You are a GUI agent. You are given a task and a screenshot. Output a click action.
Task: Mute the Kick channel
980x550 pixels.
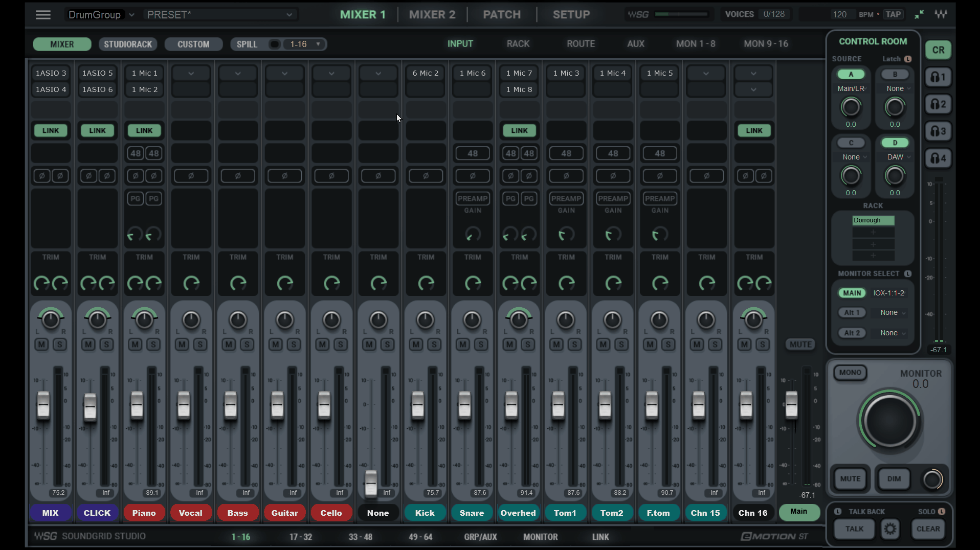tap(416, 345)
